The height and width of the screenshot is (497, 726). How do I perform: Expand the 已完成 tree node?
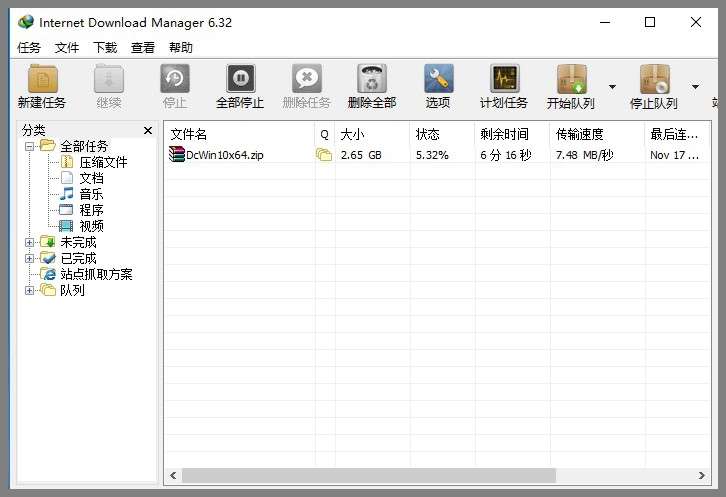tap(30, 258)
